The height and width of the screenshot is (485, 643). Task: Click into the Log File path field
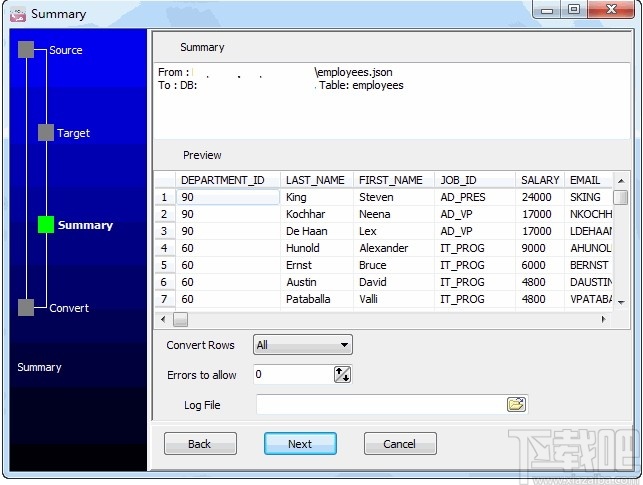pos(381,405)
